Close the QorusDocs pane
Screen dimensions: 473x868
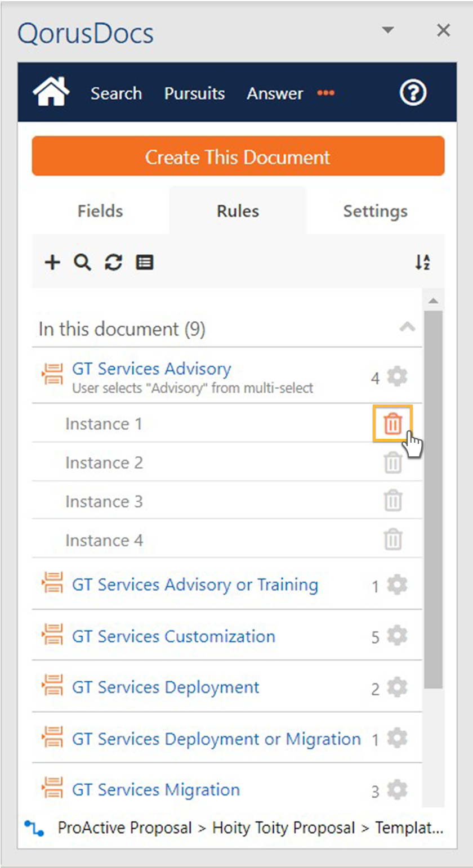point(444,30)
